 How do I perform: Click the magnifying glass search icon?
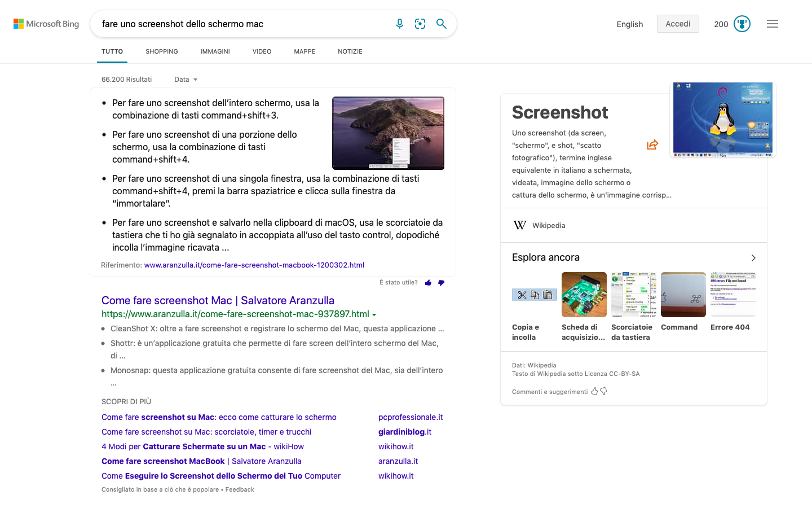(x=442, y=24)
